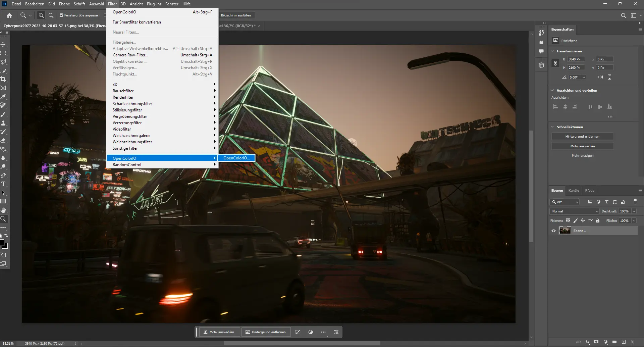644x347 pixels.
Task: Select the Zoom tool in toolbox
Action: click(3, 219)
